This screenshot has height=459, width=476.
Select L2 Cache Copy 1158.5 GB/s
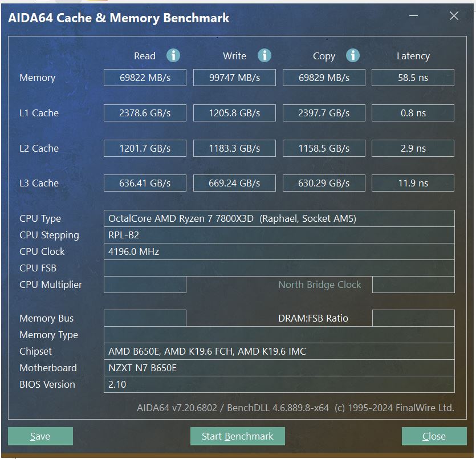click(x=324, y=148)
